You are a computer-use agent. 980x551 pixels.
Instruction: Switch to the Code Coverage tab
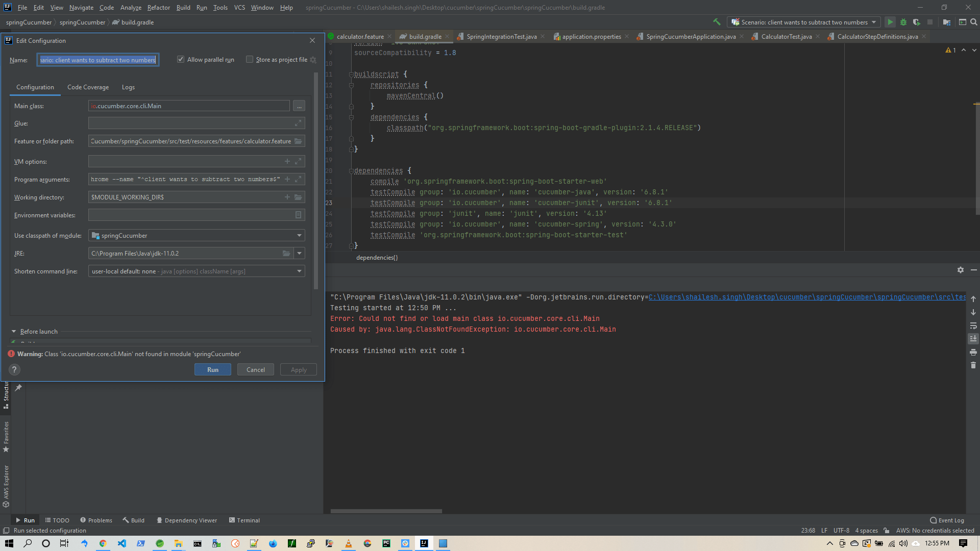point(88,87)
